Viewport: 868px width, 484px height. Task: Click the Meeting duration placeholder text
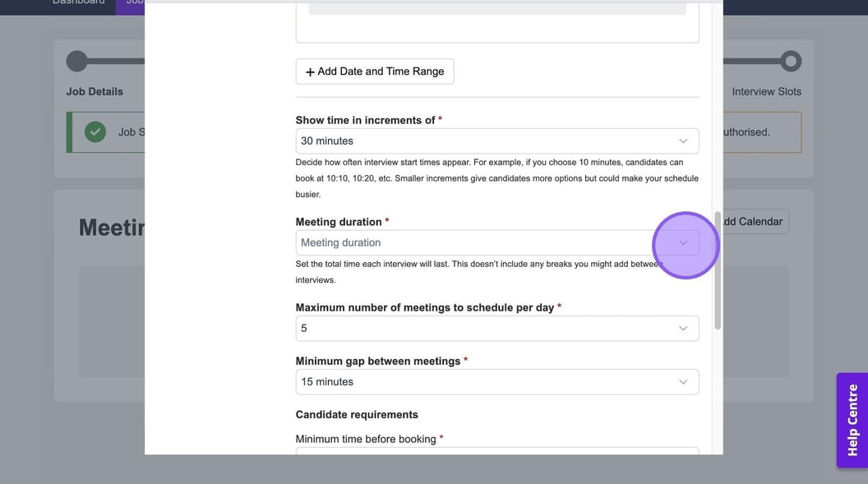tap(341, 243)
